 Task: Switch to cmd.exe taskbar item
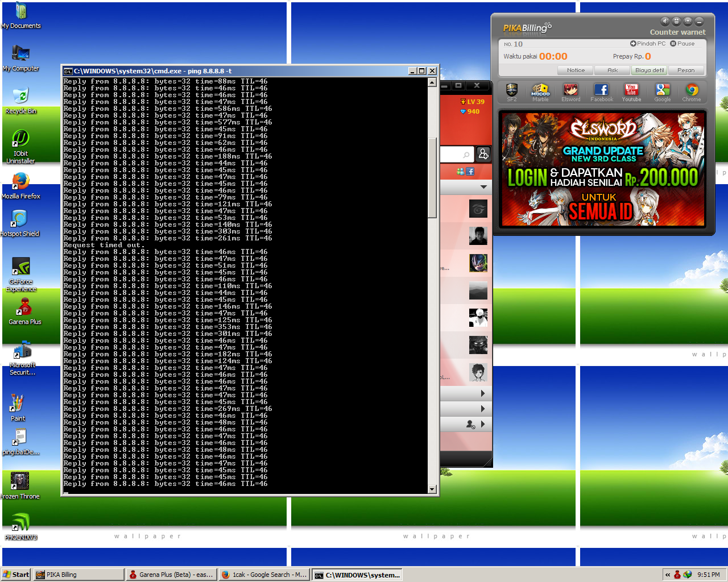pos(357,575)
